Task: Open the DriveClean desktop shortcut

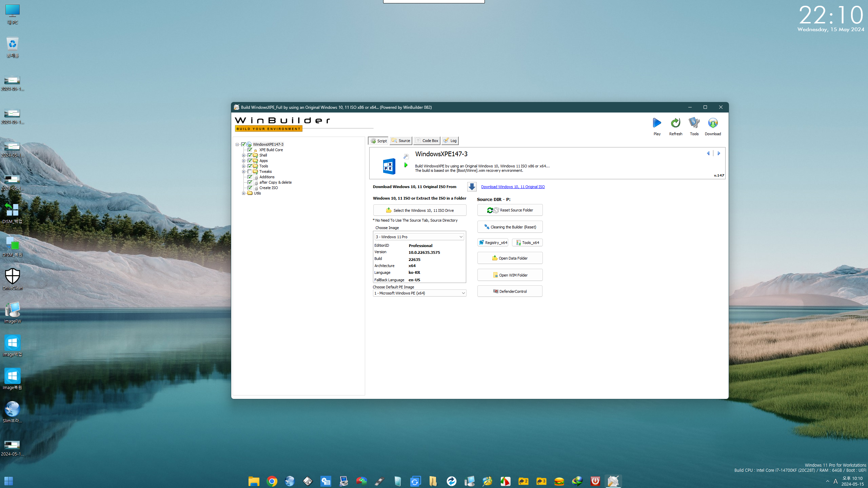Action: coord(13,279)
